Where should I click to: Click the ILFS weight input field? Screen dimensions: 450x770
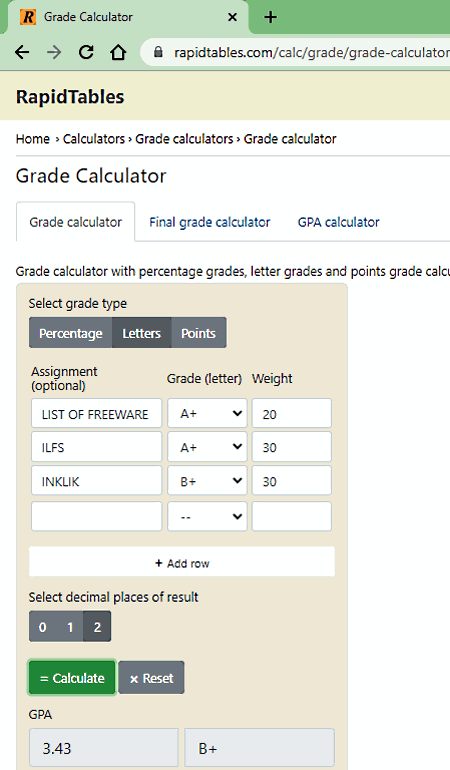[292, 447]
